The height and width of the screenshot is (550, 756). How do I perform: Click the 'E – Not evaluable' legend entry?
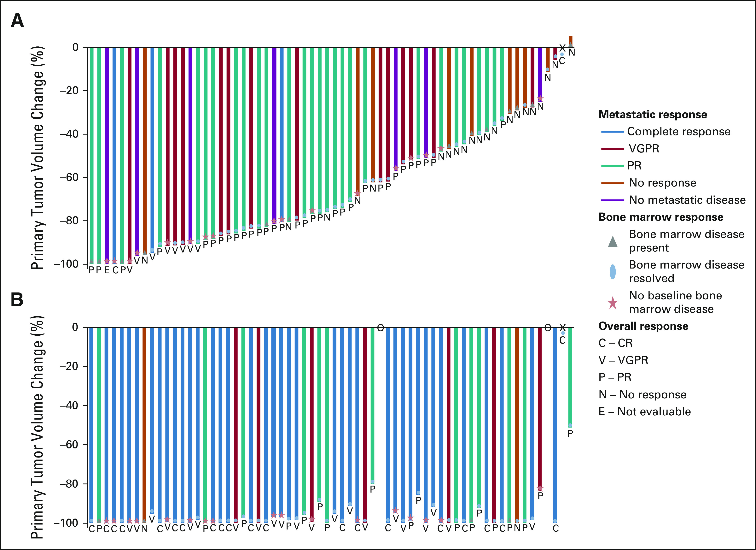[x=645, y=412]
